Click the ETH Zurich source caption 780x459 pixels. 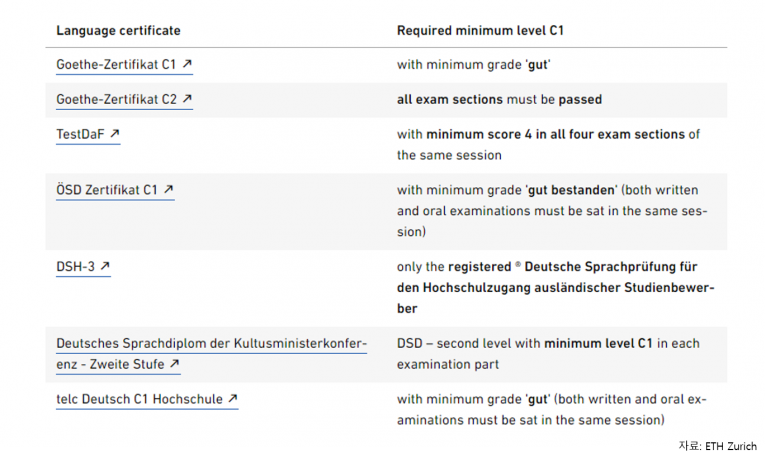[718, 446]
